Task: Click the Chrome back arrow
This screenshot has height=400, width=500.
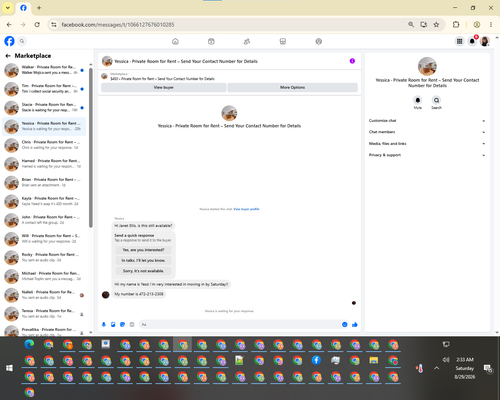Action: pyautogui.click(x=9, y=25)
